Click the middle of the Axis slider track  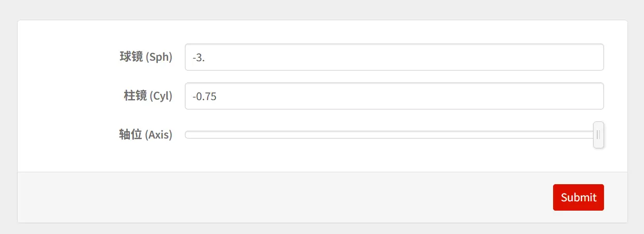click(x=390, y=135)
